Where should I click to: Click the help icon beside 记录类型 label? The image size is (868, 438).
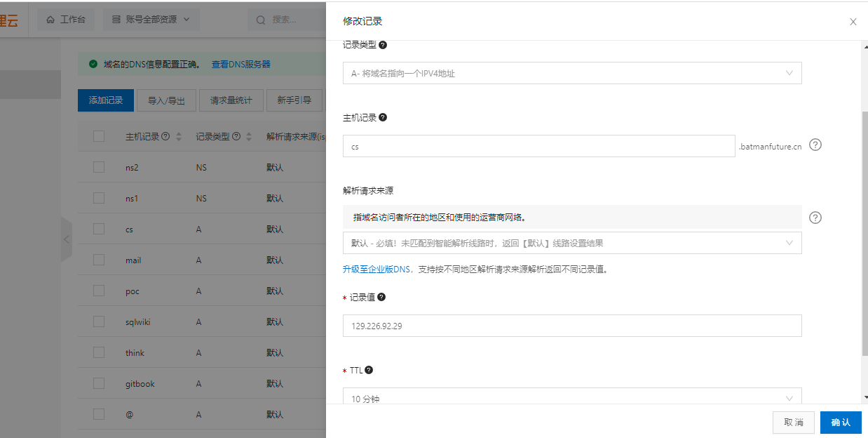tap(383, 44)
